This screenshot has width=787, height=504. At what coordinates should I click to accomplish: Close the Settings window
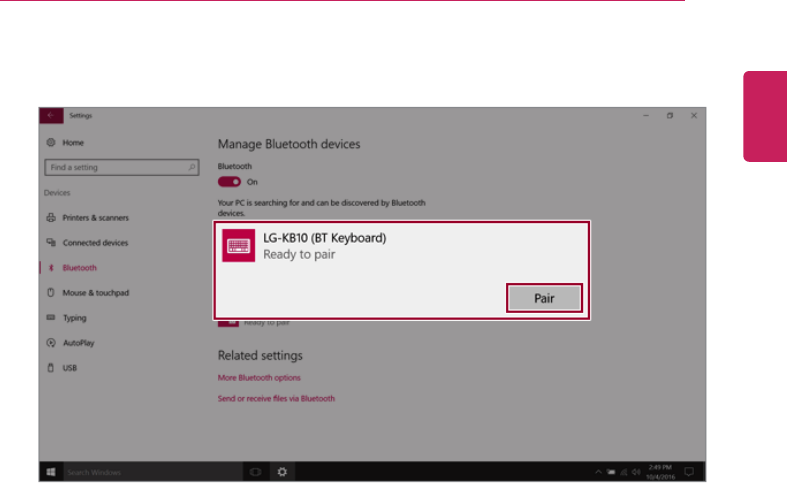(694, 115)
